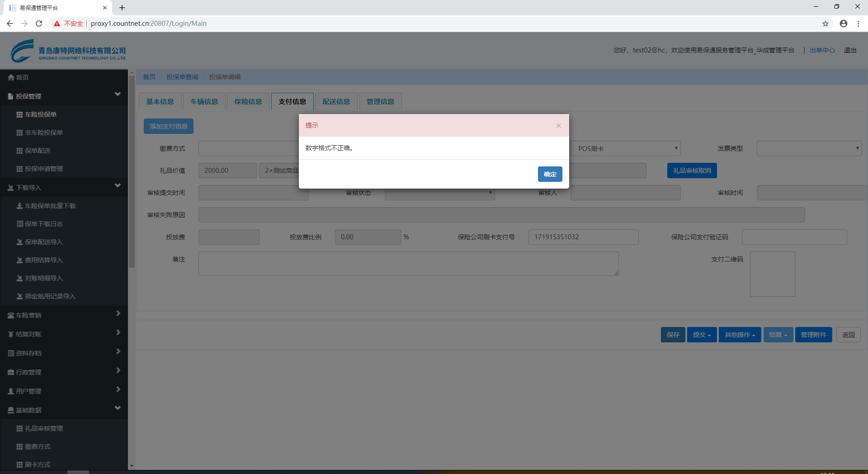Open the POS刷卡 dropdown
Image resolution: width=868 pixels, height=474 pixels.
(625, 148)
